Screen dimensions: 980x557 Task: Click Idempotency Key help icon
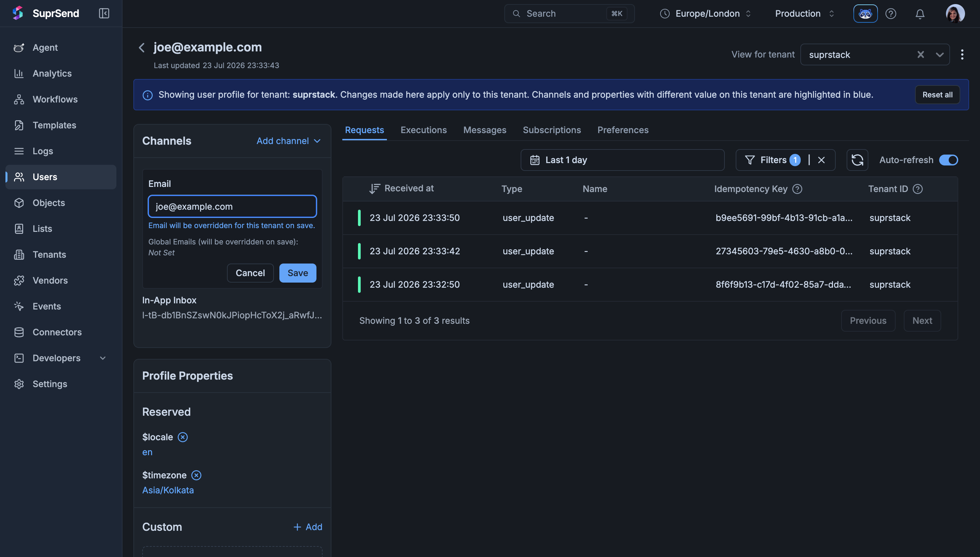pos(797,189)
